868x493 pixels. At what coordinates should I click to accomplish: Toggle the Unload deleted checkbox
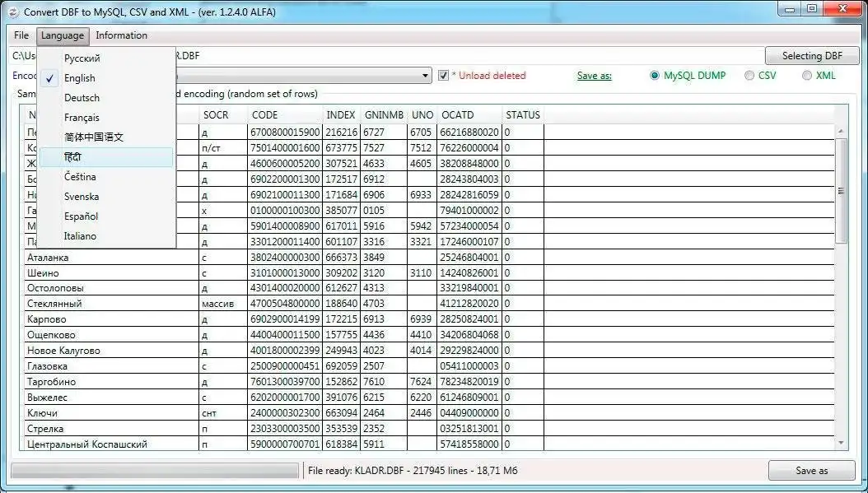tap(443, 75)
